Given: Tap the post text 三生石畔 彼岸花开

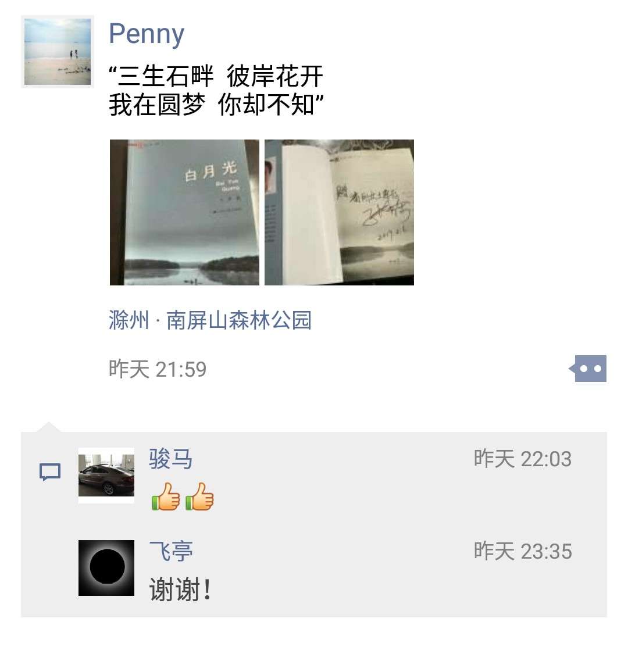Looking at the screenshot, I should (216, 76).
